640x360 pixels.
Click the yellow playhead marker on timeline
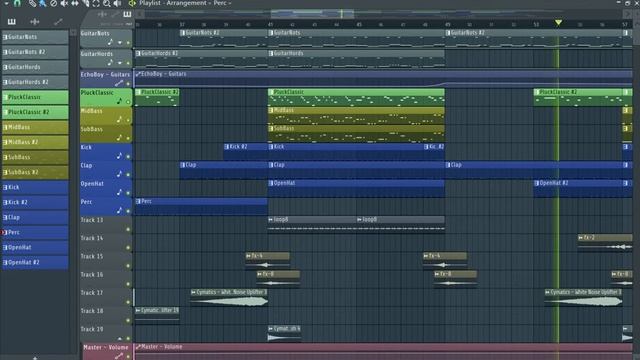click(x=558, y=22)
